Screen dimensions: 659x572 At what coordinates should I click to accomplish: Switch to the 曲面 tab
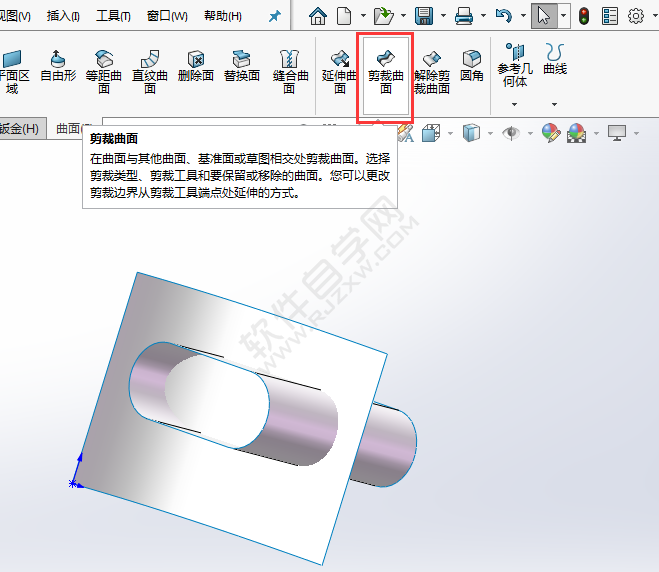pos(69,129)
